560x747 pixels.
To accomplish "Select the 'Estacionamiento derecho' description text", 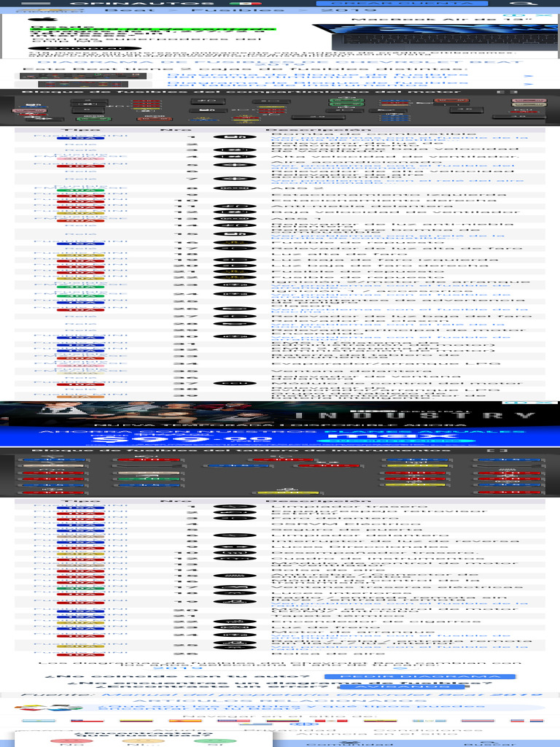I will click(384, 201).
